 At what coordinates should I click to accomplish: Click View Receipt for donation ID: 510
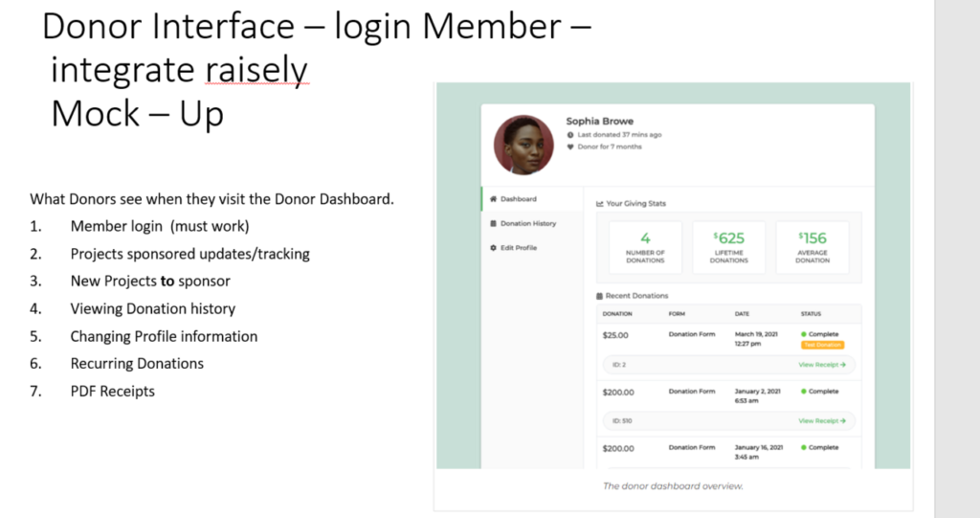tap(822, 420)
